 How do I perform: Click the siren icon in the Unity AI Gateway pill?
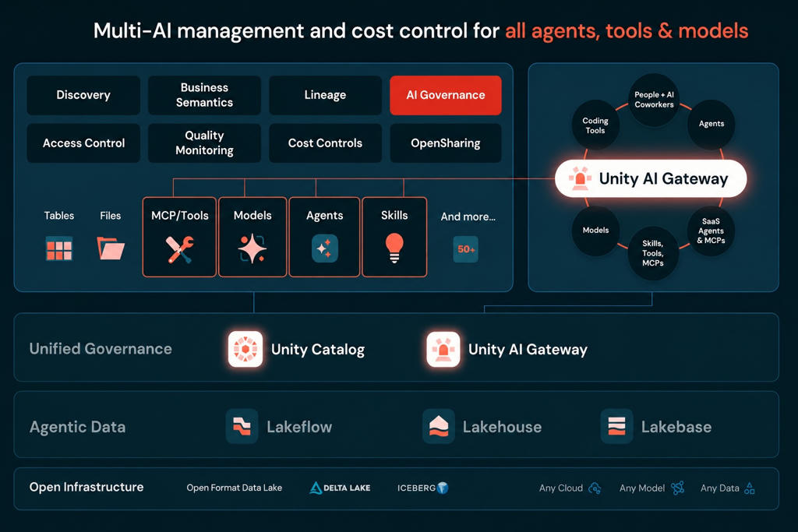(x=580, y=178)
